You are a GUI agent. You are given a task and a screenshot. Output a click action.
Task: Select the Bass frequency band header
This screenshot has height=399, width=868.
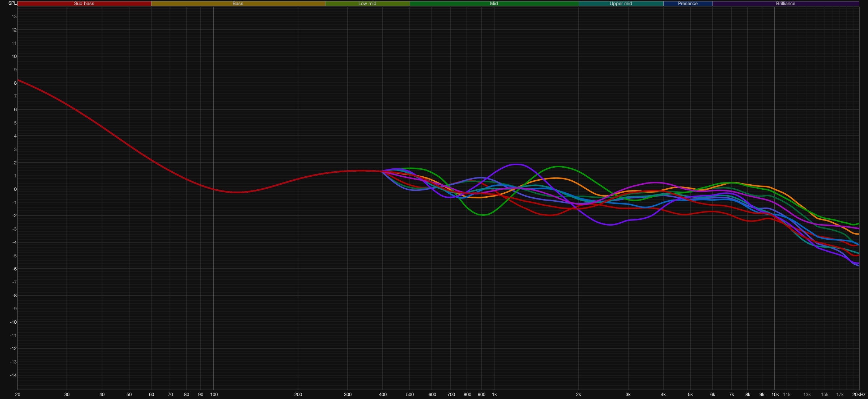tap(238, 3)
